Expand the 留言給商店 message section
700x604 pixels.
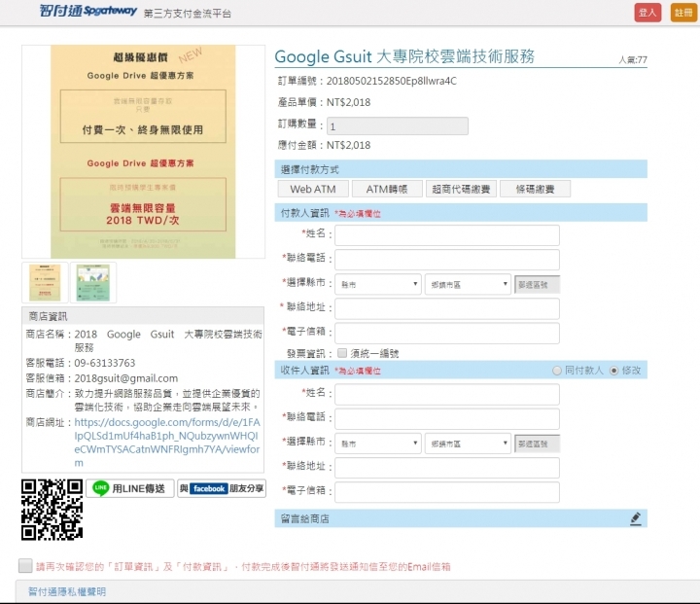461,518
